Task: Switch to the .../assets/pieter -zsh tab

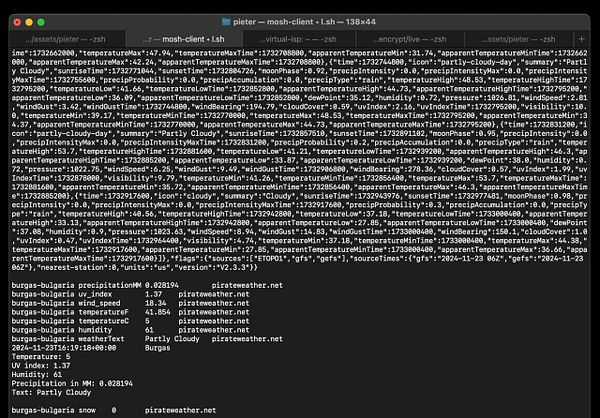Action: (66, 39)
